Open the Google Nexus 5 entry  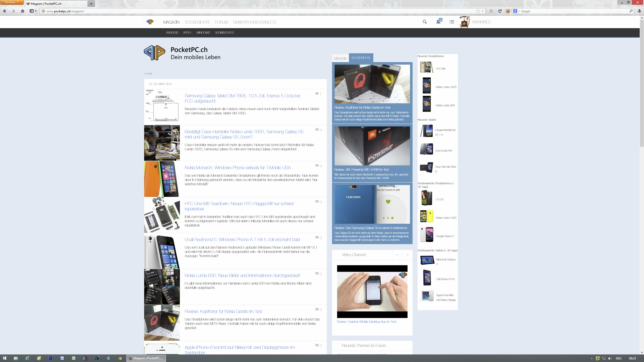coord(445,236)
